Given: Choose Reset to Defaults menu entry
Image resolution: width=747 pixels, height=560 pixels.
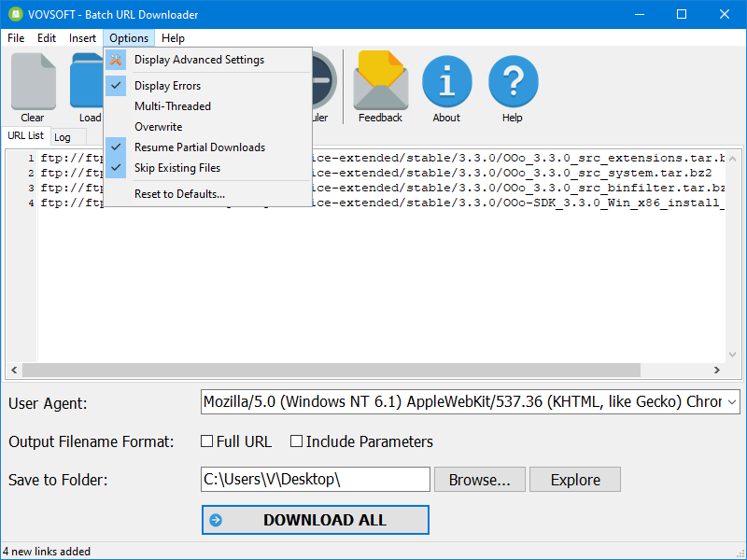Looking at the screenshot, I should coord(207,194).
